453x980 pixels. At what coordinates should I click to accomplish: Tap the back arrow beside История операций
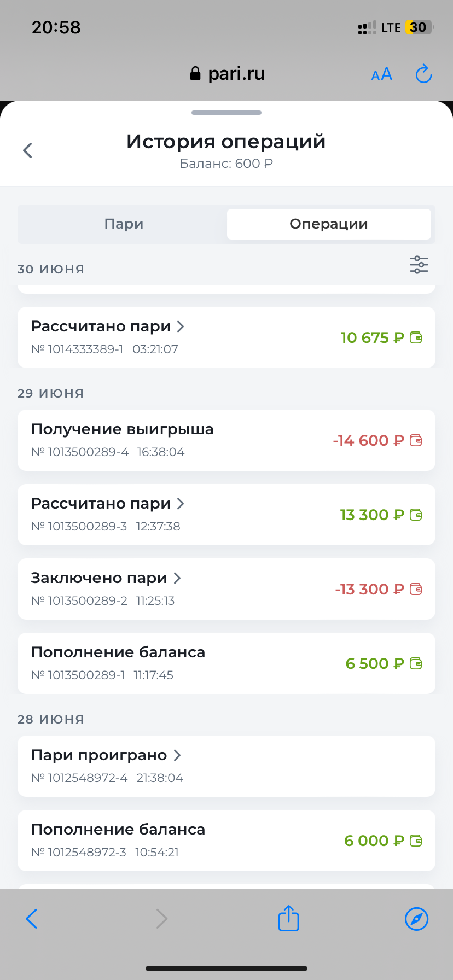tap(28, 150)
